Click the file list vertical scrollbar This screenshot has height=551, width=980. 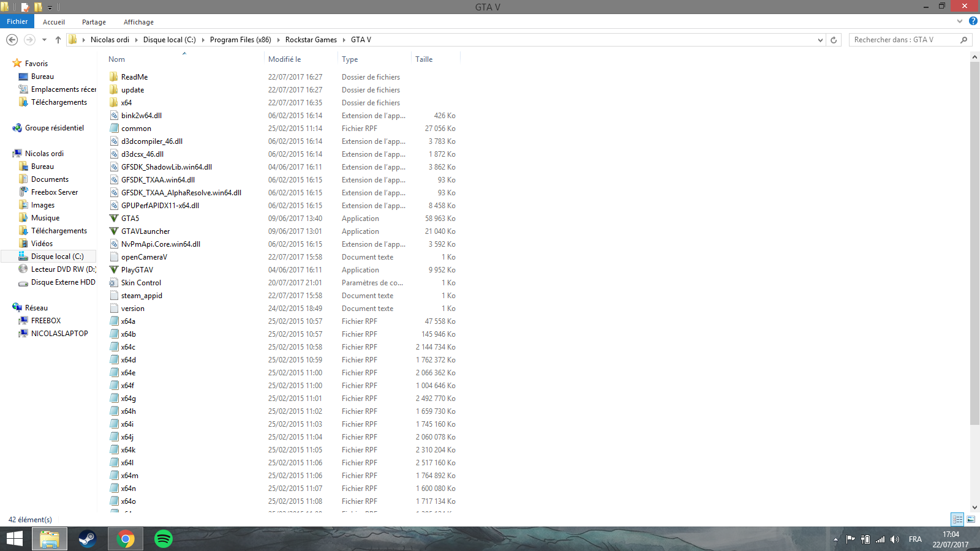(974, 243)
